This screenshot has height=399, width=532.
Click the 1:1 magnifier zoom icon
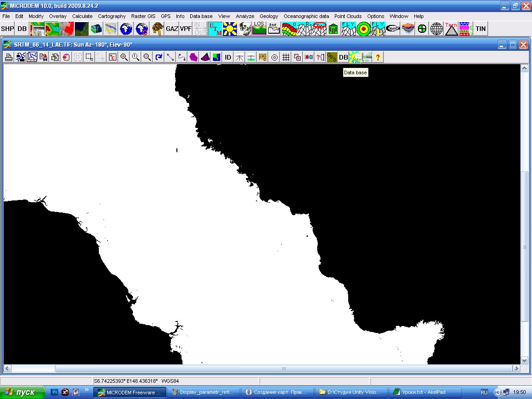coord(135,57)
